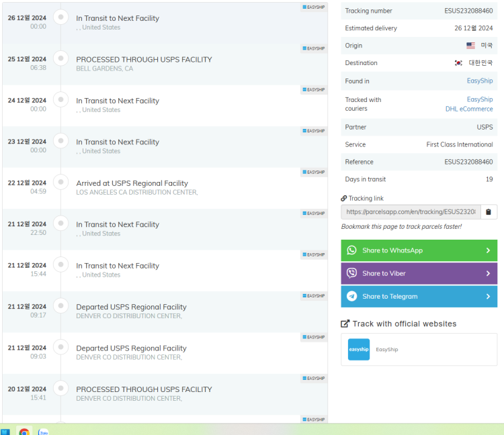Click the Reference value ESUS232088460
The height and width of the screenshot is (435, 504).
pyautogui.click(x=468, y=162)
